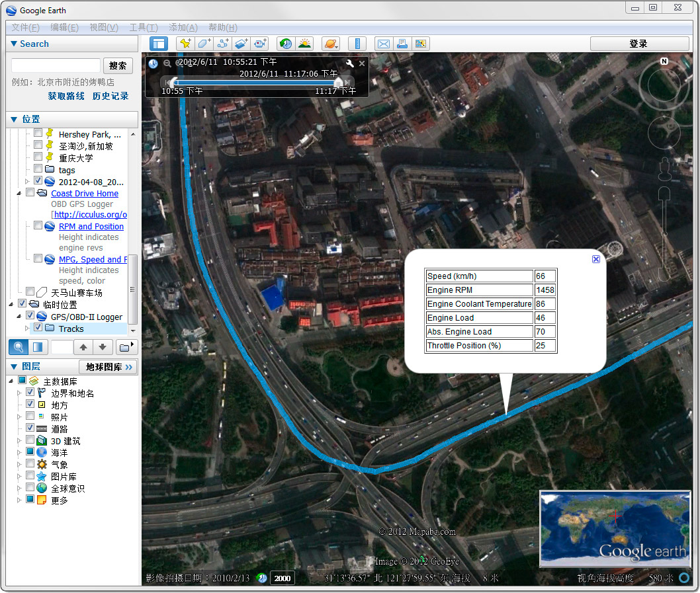Open the Ruler measurement tool
Image resolution: width=700 pixels, height=593 pixels.
(x=357, y=44)
